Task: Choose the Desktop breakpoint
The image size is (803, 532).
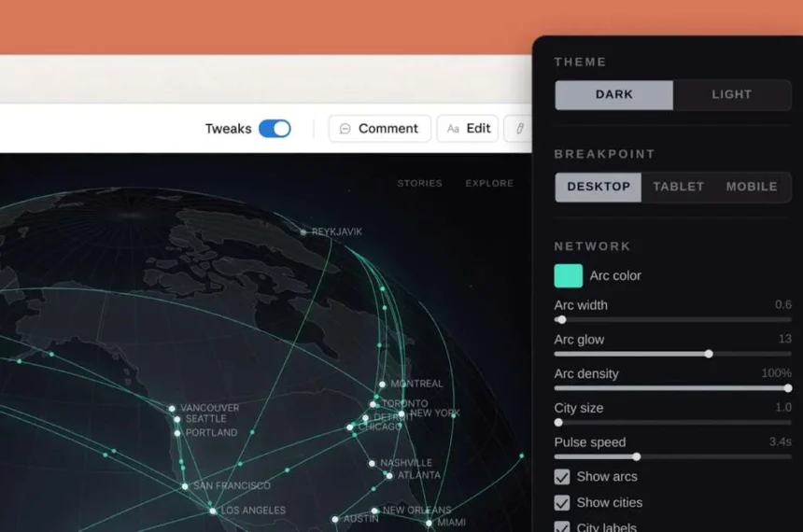Action: tap(599, 187)
